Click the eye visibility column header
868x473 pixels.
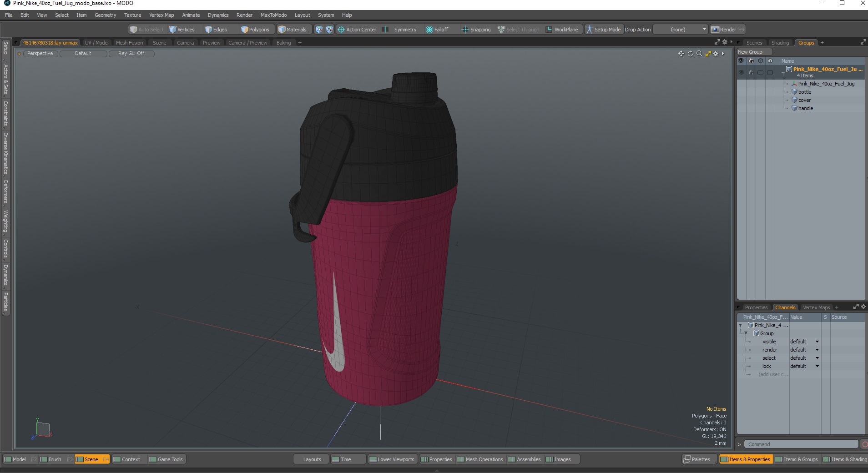coord(741,61)
